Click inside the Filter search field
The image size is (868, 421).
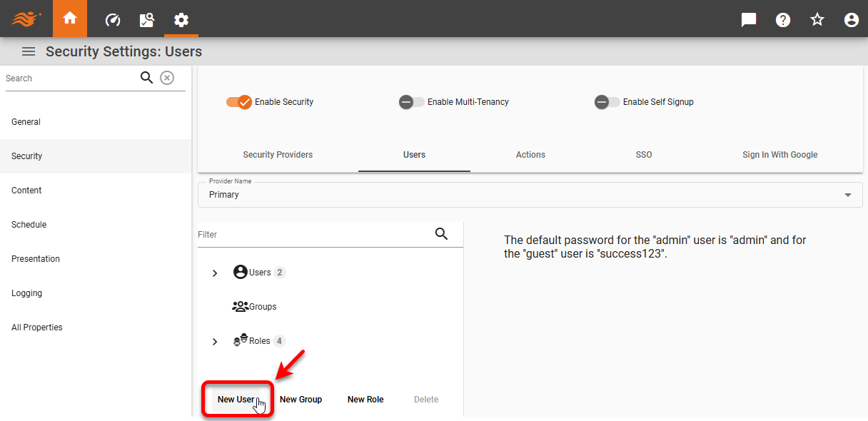click(300, 234)
